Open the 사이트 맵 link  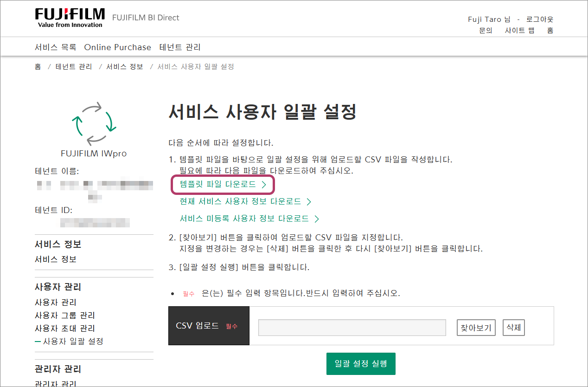click(x=519, y=31)
